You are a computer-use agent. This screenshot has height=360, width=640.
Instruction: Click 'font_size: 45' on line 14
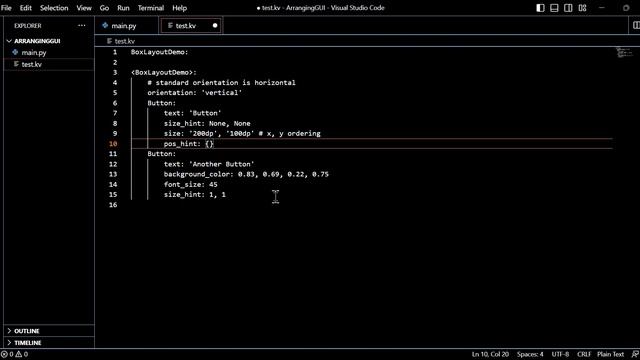[x=191, y=184]
